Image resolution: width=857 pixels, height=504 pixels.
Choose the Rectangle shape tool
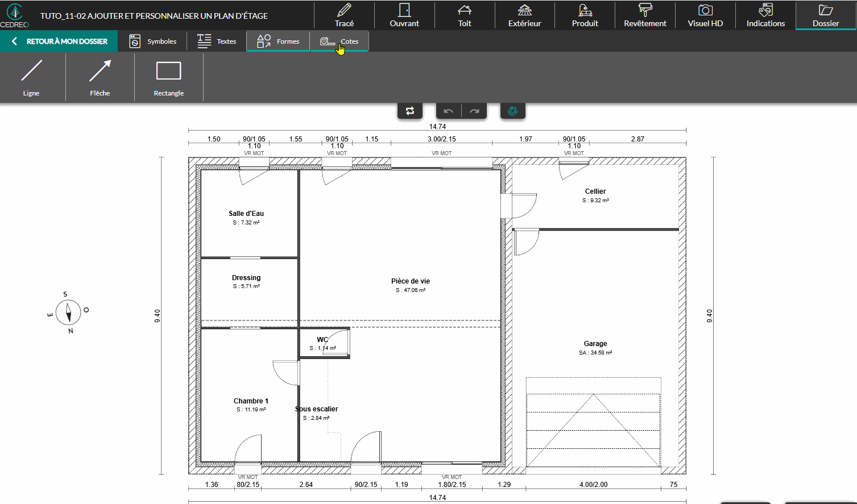pyautogui.click(x=168, y=77)
